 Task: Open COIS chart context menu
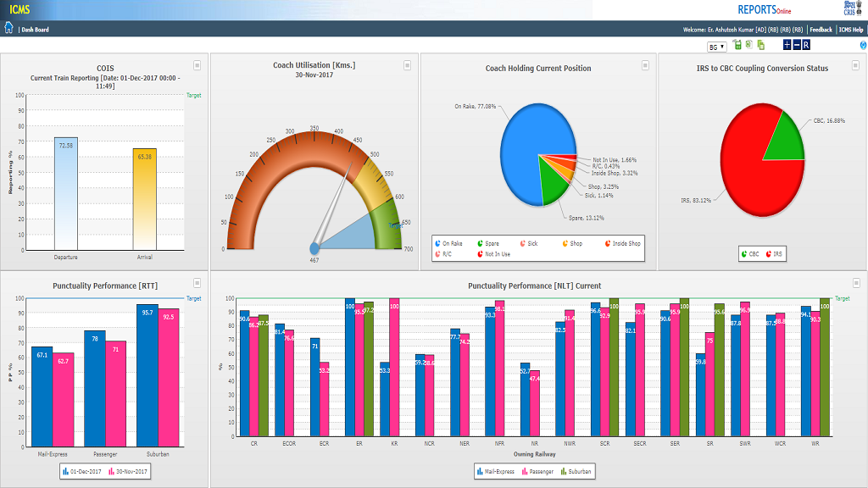click(197, 65)
